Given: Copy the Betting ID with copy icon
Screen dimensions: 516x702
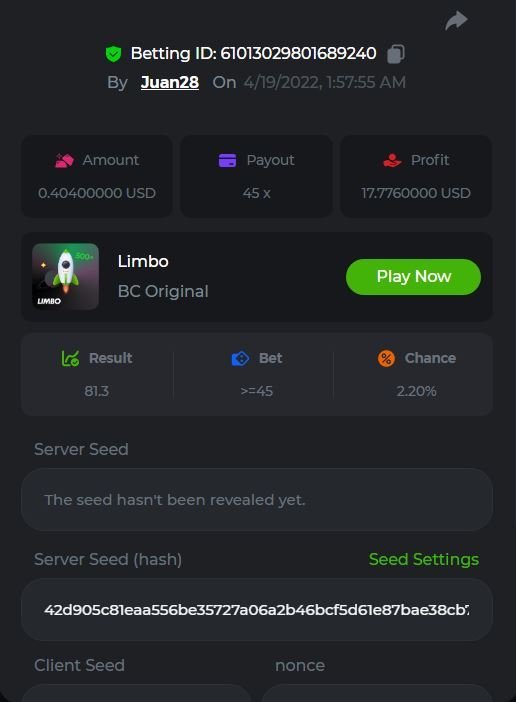Looking at the screenshot, I should [x=396, y=54].
